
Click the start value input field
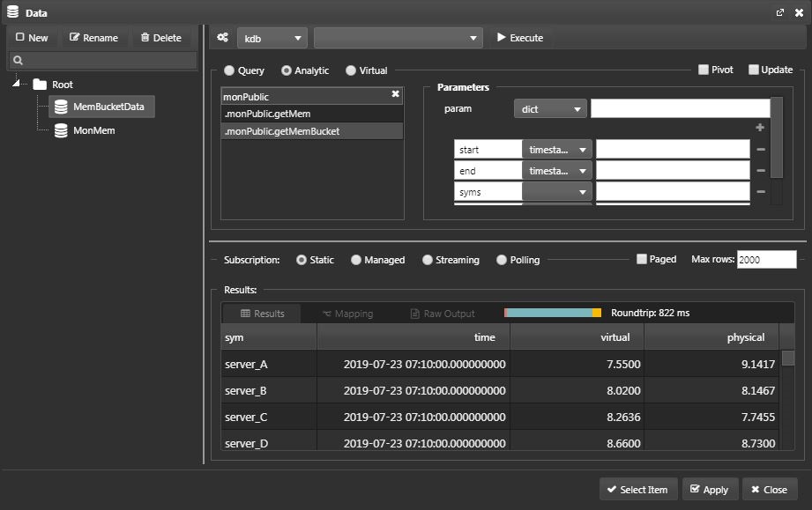click(673, 149)
